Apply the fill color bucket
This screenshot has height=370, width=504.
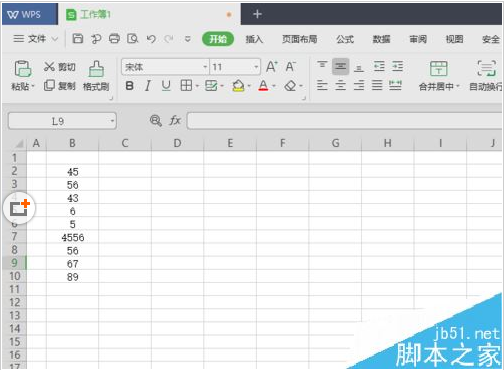point(238,86)
